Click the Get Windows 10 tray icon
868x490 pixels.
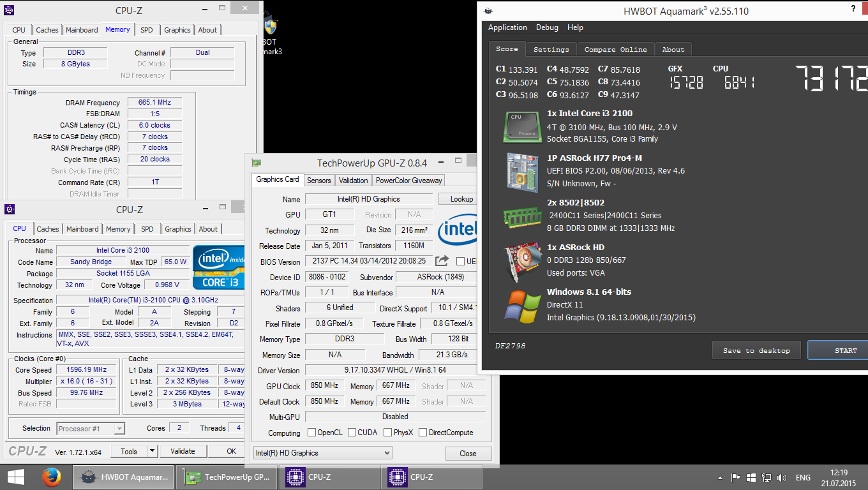(x=751, y=477)
